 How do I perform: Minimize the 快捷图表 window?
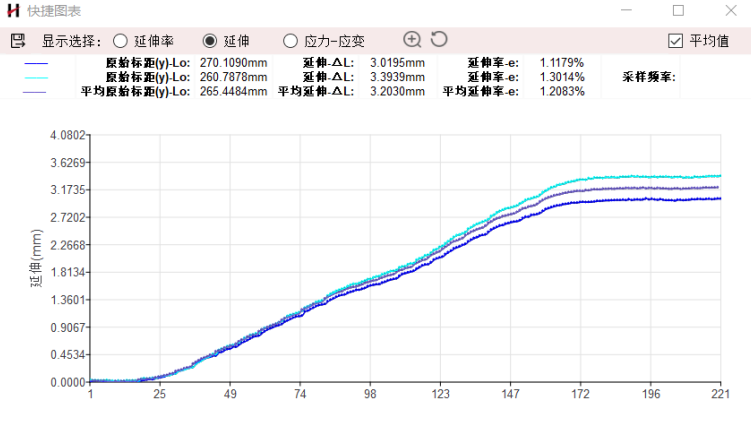tap(626, 11)
